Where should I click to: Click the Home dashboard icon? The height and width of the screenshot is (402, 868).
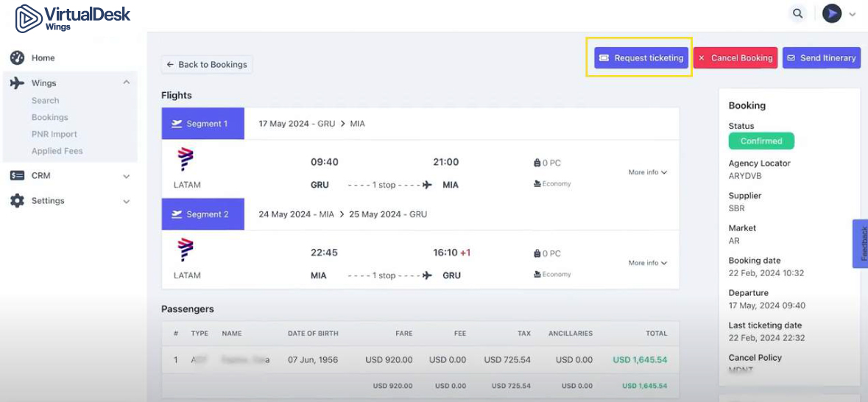point(17,58)
